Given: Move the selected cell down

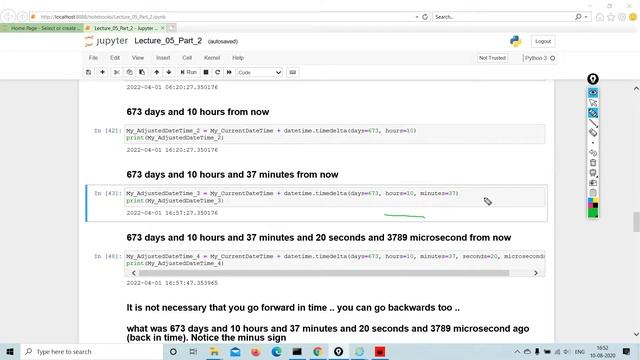Looking at the screenshot, I should click(169, 72).
